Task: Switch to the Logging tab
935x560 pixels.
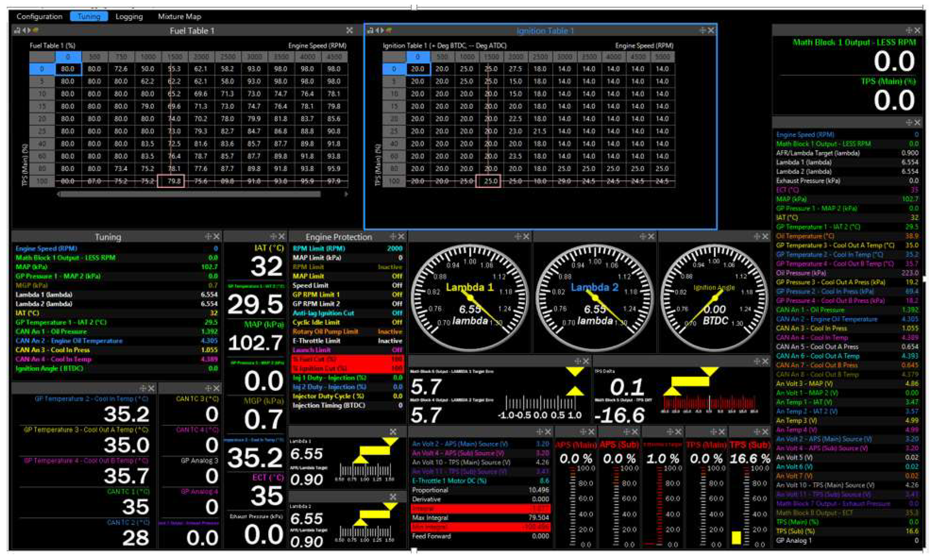Action: click(x=129, y=17)
